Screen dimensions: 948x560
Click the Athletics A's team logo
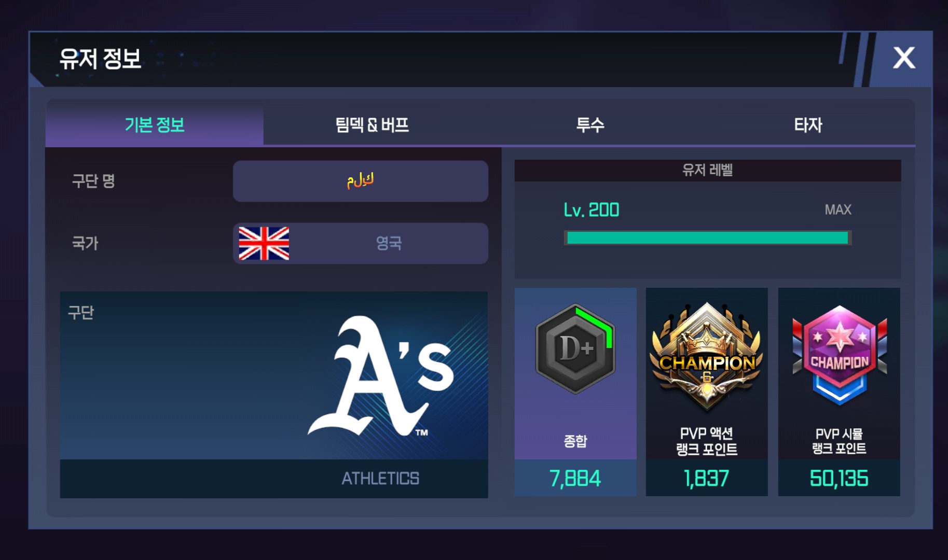(381, 376)
